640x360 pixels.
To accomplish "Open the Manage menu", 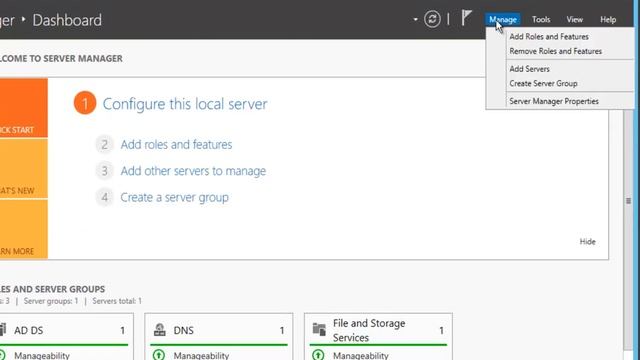I will 503,19.
